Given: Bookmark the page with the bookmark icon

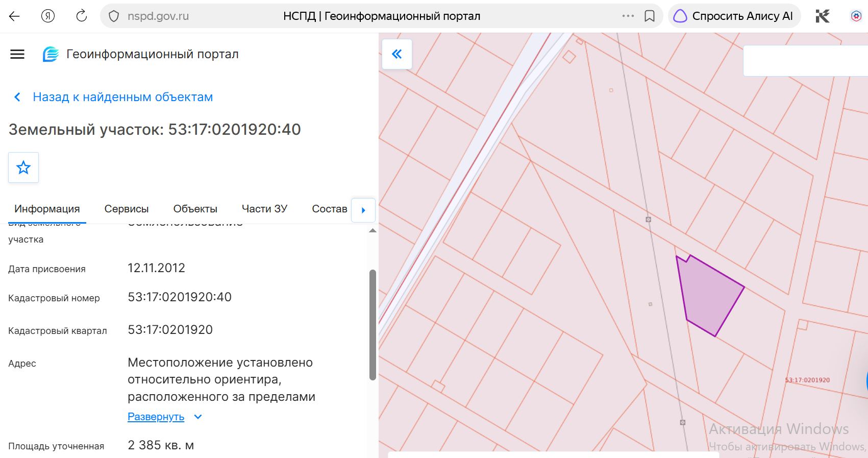Looking at the screenshot, I should [x=649, y=16].
